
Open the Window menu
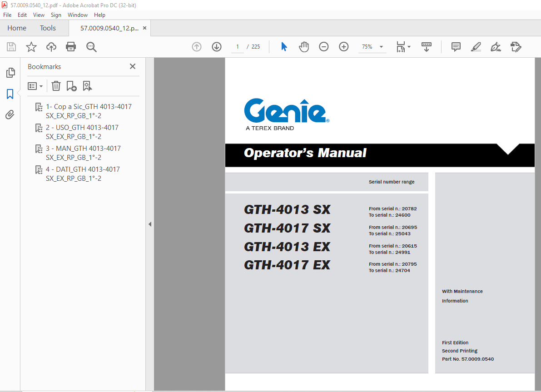point(78,15)
